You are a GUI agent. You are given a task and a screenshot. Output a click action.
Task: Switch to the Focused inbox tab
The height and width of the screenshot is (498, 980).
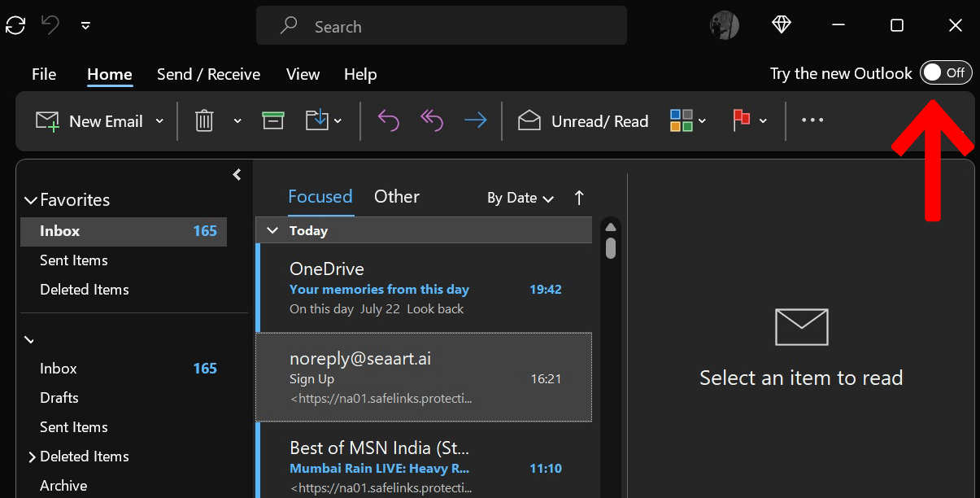(x=320, y=197)
